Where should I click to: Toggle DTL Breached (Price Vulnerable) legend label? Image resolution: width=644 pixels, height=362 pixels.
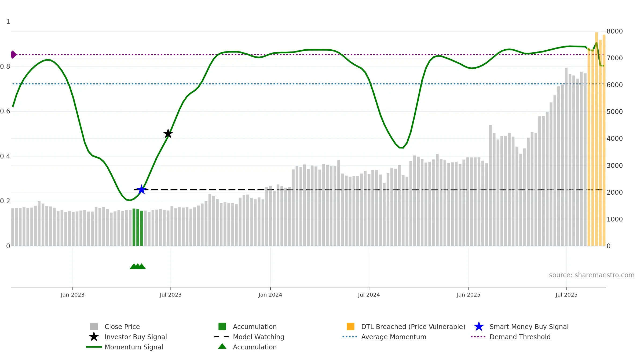413,327
